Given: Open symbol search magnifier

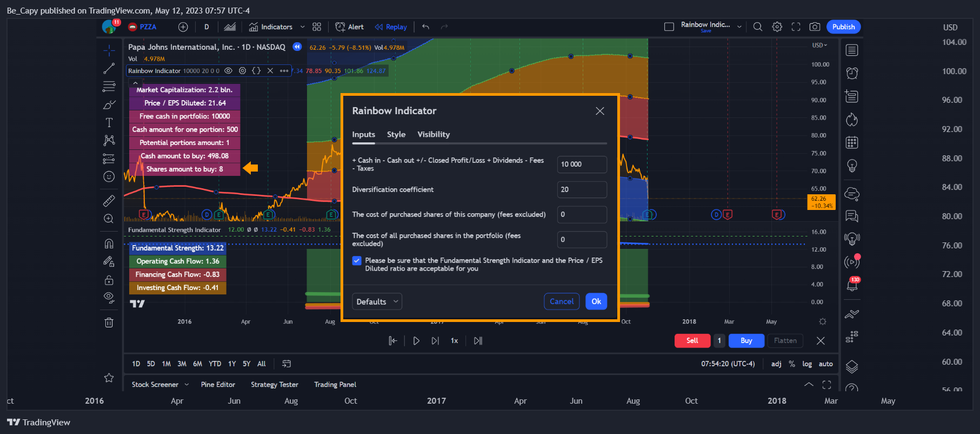Looking at the screenshot, I should [758, 27].
